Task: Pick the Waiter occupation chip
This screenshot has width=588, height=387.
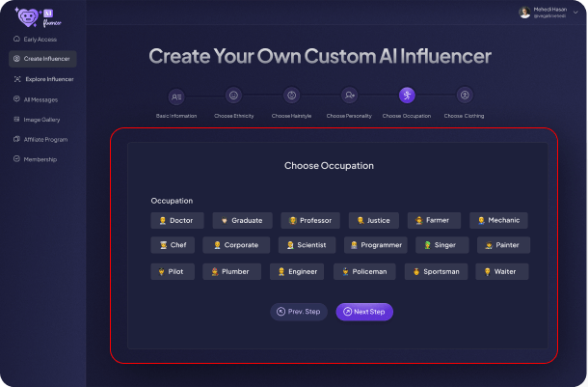Action: click(502, 271)
